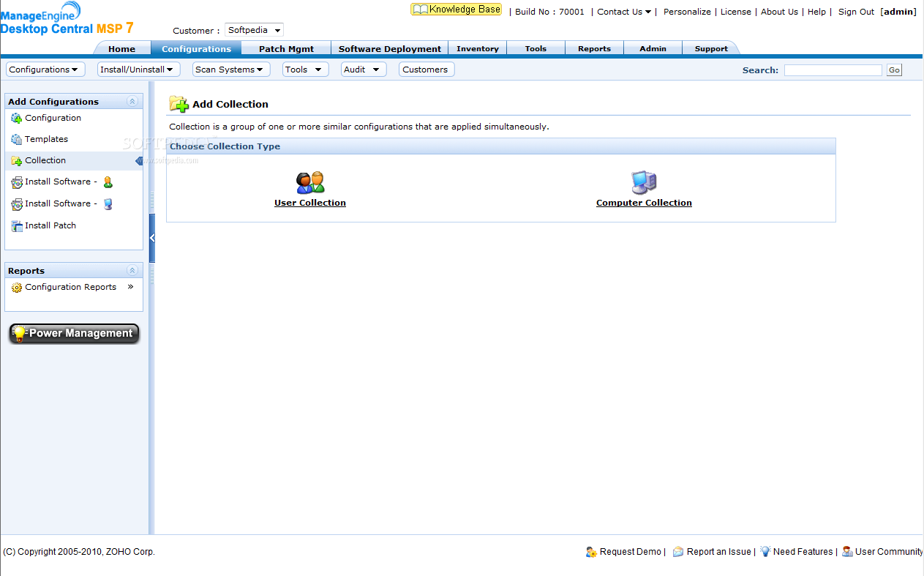
Task: Click the Add Collection folder icon in heading
Action: click(x=179, y=104)
